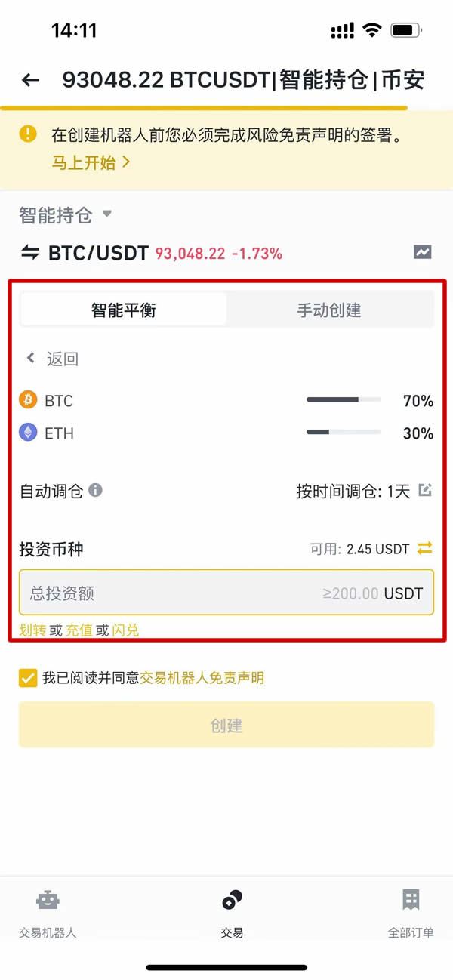Open the price chart icon
Screen dimensions: 453x980
(423, 253)
